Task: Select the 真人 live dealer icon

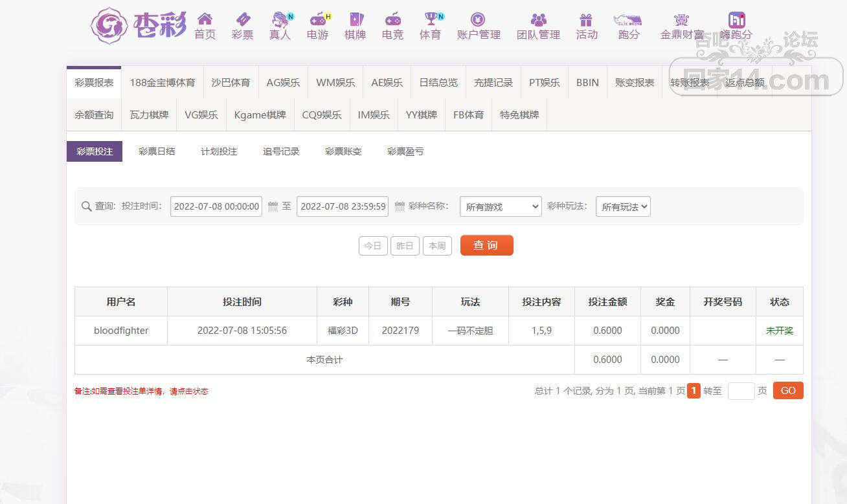Action: 280,19
